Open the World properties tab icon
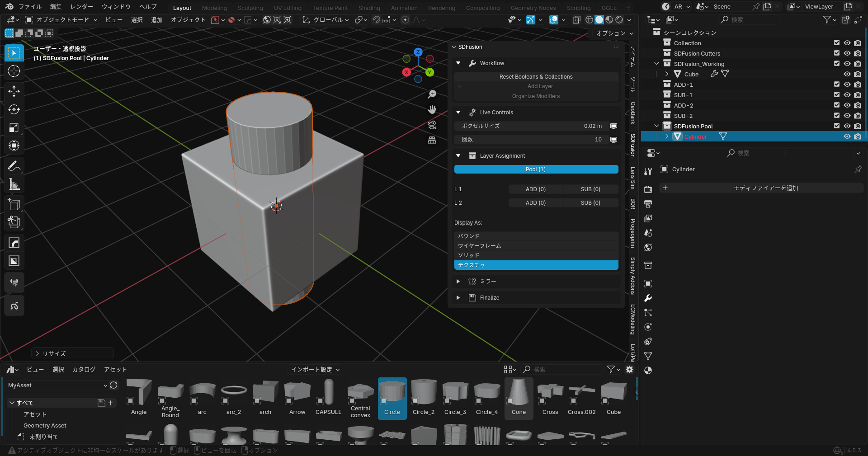 [648, 247]
